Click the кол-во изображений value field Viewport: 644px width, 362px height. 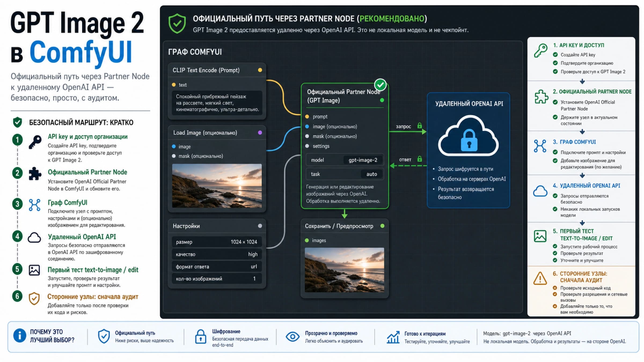(x=217, y=279)
